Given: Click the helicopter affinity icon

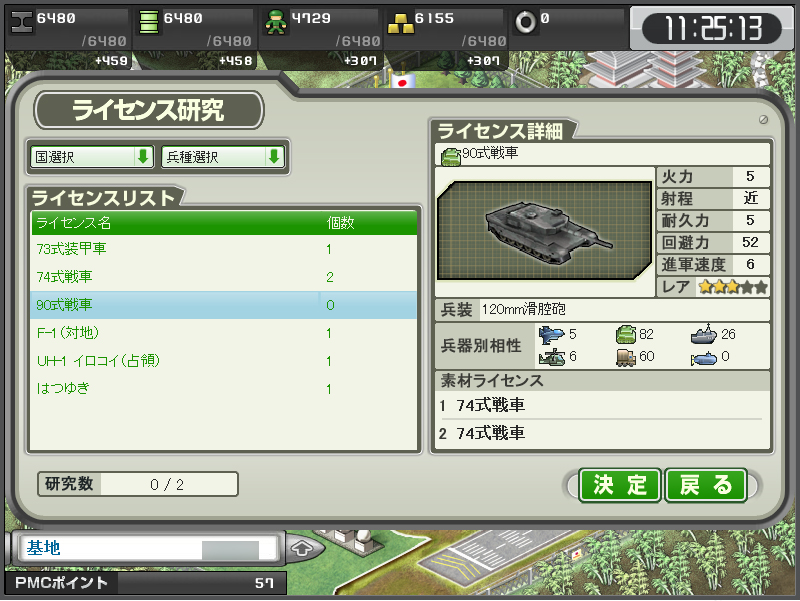Looking at the screenshot, I should click(552, 357).
